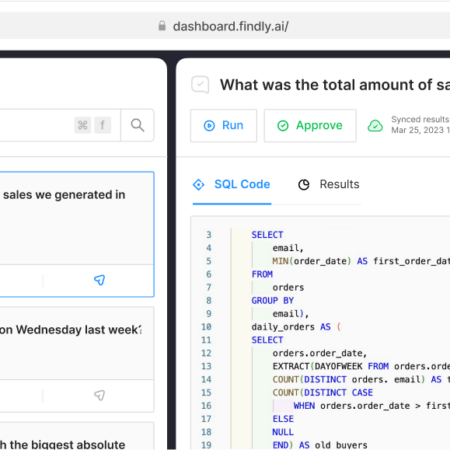Click 'email,' on code line 4

288,248
